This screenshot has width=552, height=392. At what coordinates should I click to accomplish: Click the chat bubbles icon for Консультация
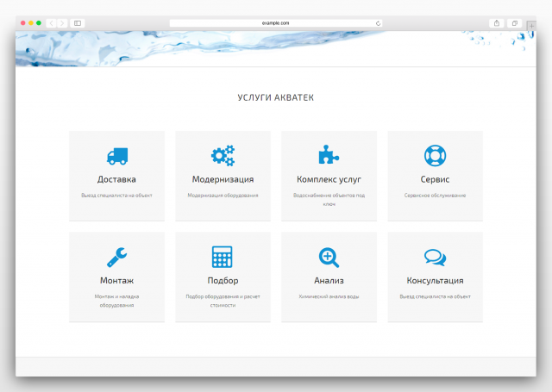pos(435,258)
